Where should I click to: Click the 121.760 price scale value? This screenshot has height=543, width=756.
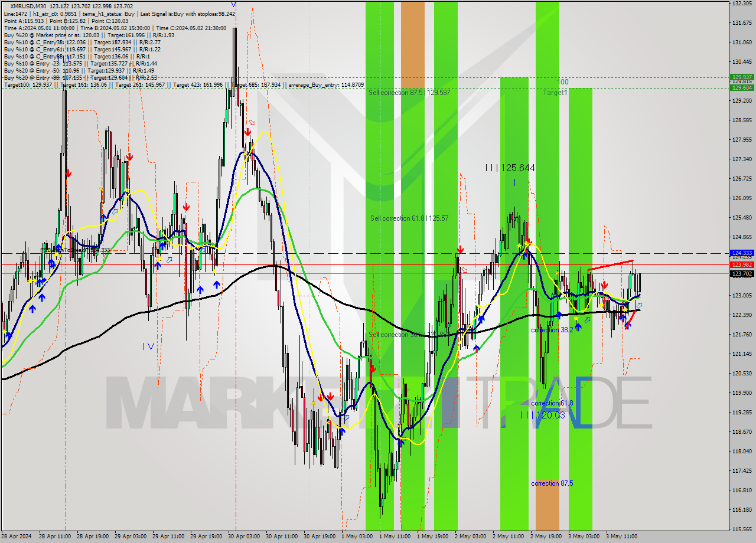[x=742, y=334]
